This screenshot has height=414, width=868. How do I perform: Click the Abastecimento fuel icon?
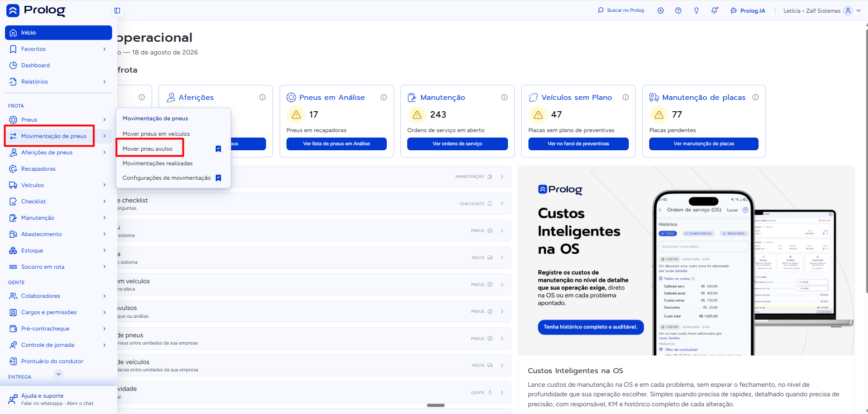click(x=13, y=234)
